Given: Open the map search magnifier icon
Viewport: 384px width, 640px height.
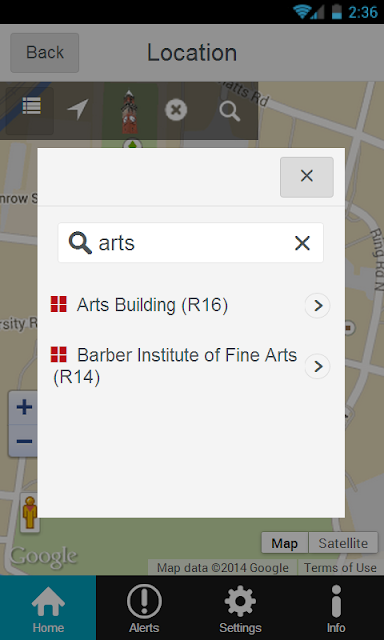Looking at the screenshot, I should coord(229,111).
